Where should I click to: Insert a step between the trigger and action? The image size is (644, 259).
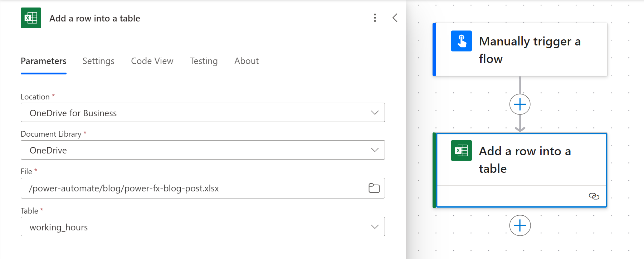click(519, 104)
